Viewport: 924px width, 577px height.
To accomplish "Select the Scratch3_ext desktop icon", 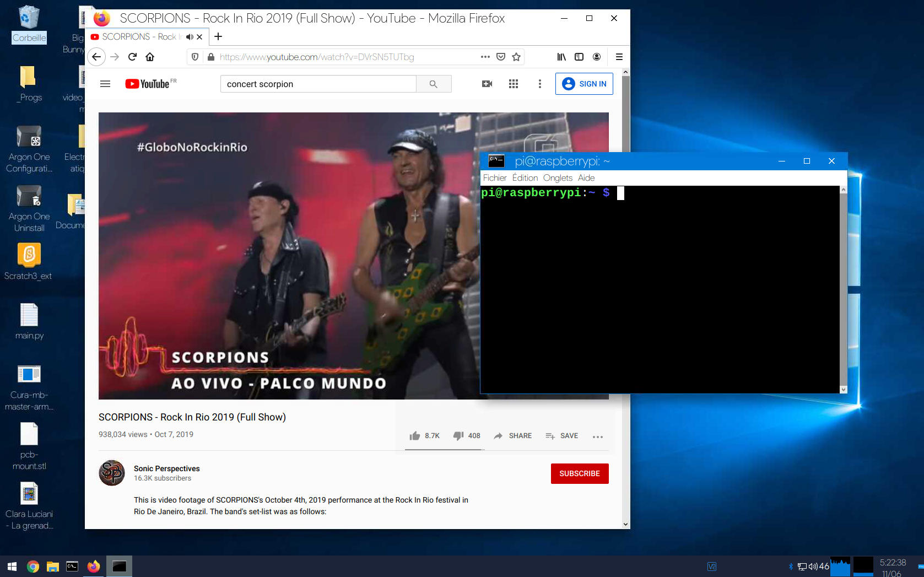I will point(28,262).
